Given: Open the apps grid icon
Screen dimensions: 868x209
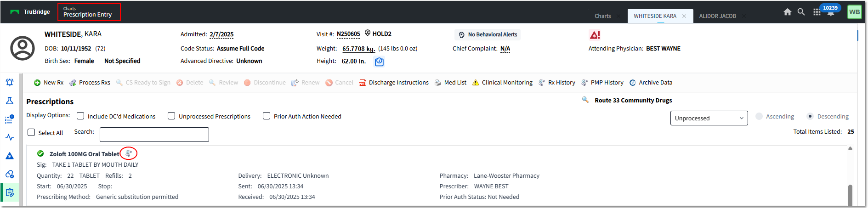Looking at the screenshot, I should (x=817, y=12).
